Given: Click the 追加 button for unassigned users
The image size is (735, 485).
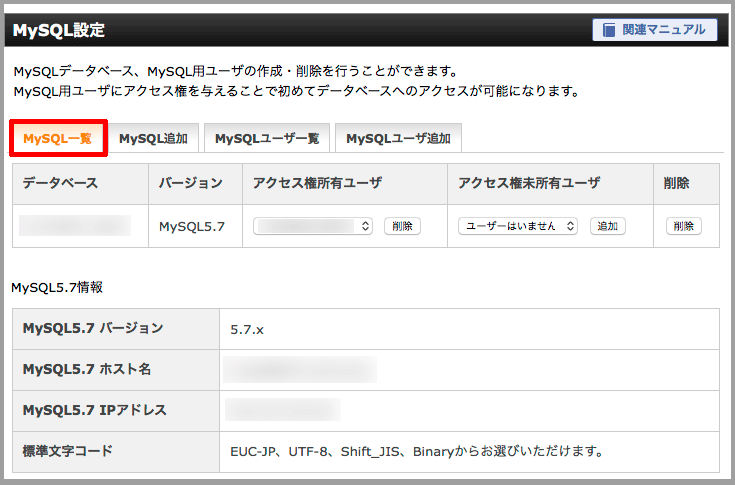Looking at the screenshot, I should tap(608, 226).
